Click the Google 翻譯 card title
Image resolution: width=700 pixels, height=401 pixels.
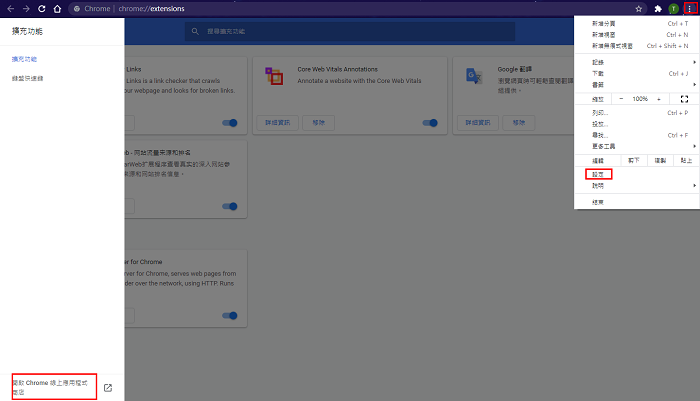click(x=515, y=69)
